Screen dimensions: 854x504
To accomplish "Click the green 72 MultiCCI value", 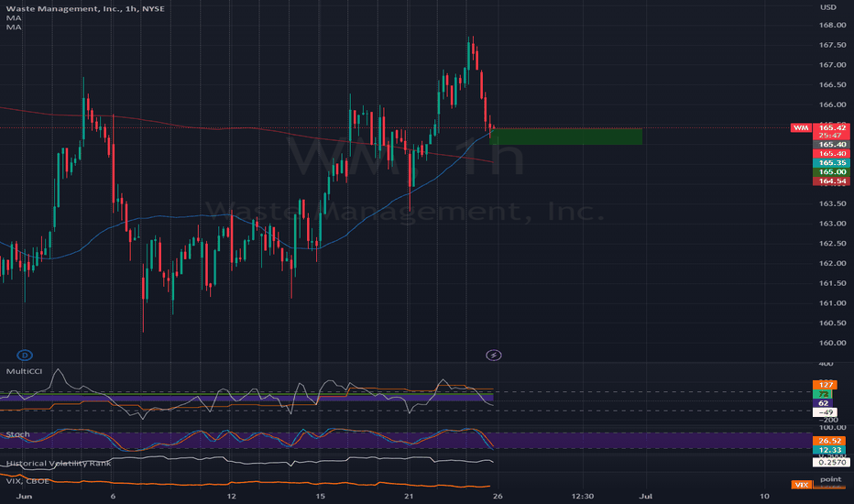I will pos(823,394).
